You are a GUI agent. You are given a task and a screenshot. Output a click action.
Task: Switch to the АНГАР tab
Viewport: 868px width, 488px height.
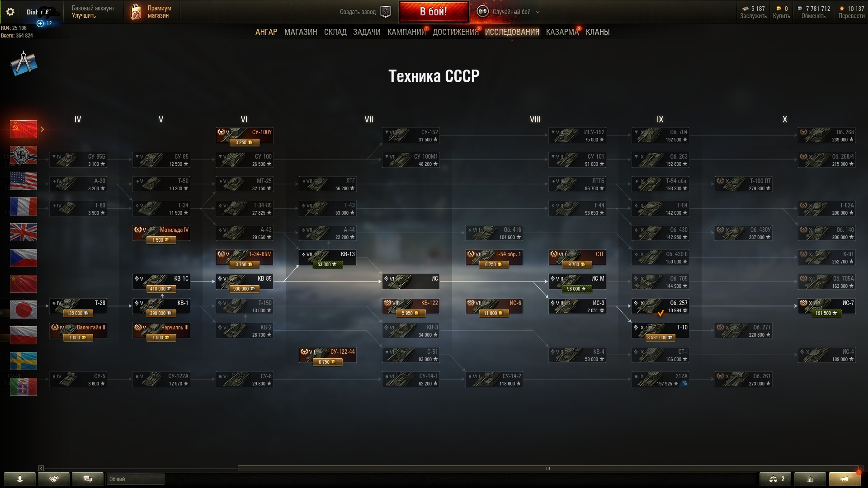(x=266, y=32)
